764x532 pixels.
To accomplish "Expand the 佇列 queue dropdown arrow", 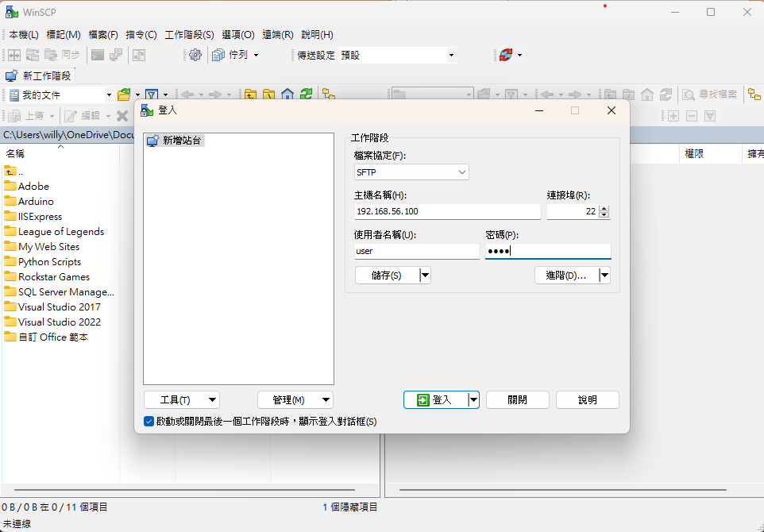I will (257, 55).
